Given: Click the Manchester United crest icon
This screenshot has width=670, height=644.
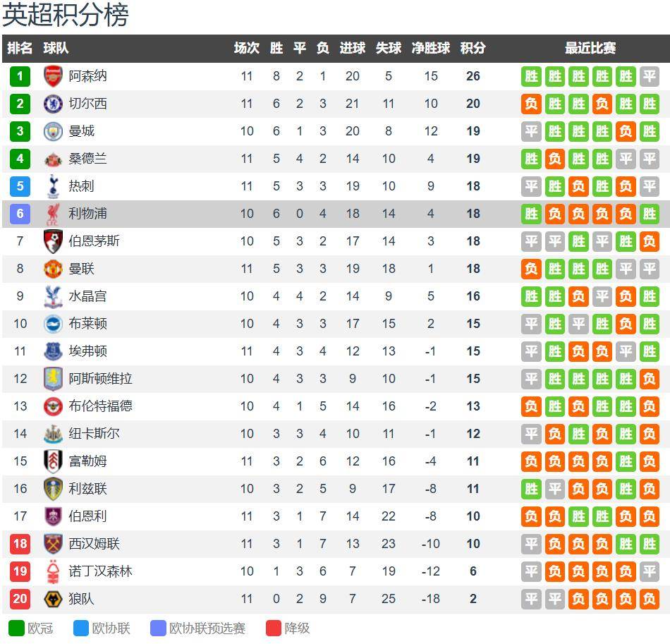Looking at the screenshot, I should coord(53,269).
